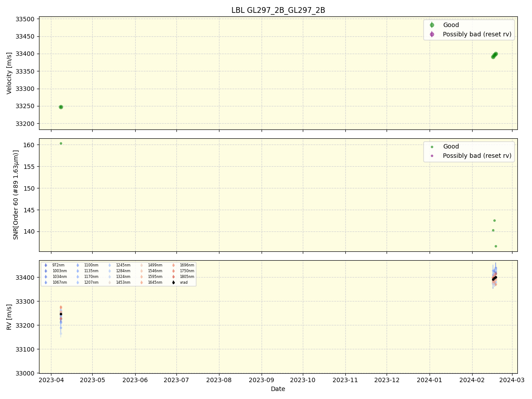Click the 1453nm legend marker
The height and width of the screenshot is (399, 532).
coord(110,282)
